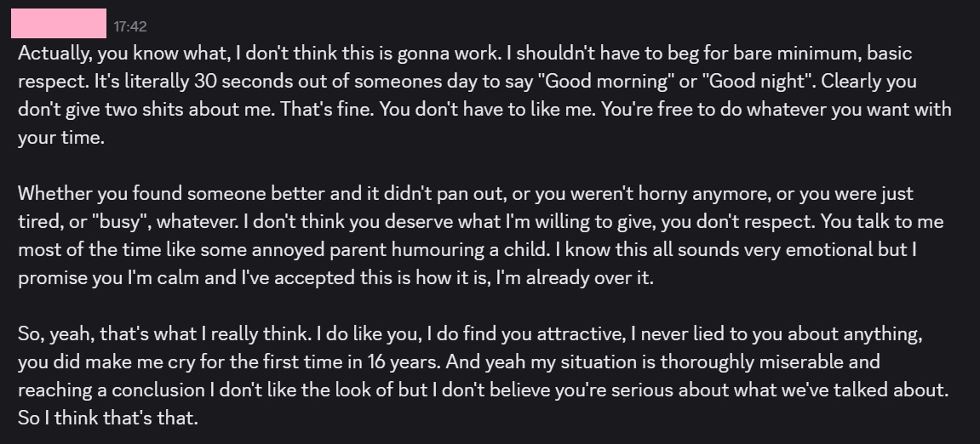The width and height of the screenshot is (980, 444).
Task: Click the phrase "Good night" in the message
Action: pos(760,81)
